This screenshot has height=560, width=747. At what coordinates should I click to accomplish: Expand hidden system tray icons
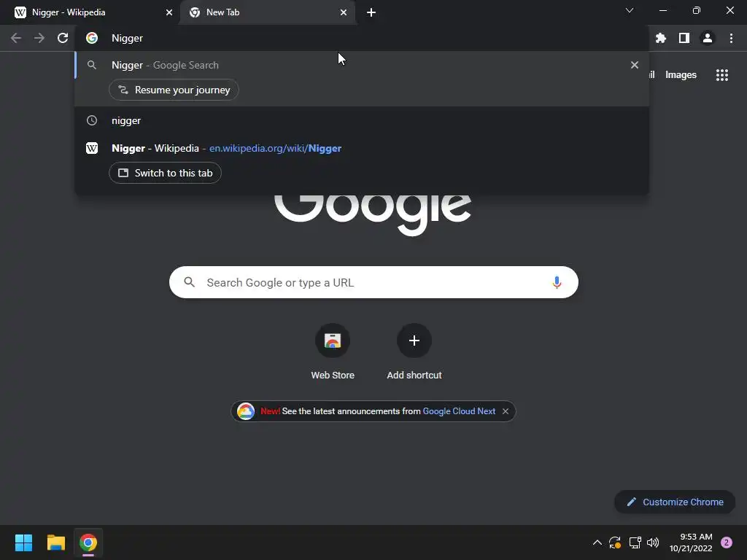(597, 542)
